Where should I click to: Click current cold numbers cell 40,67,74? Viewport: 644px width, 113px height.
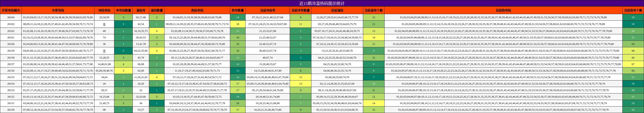coord(267,58)
